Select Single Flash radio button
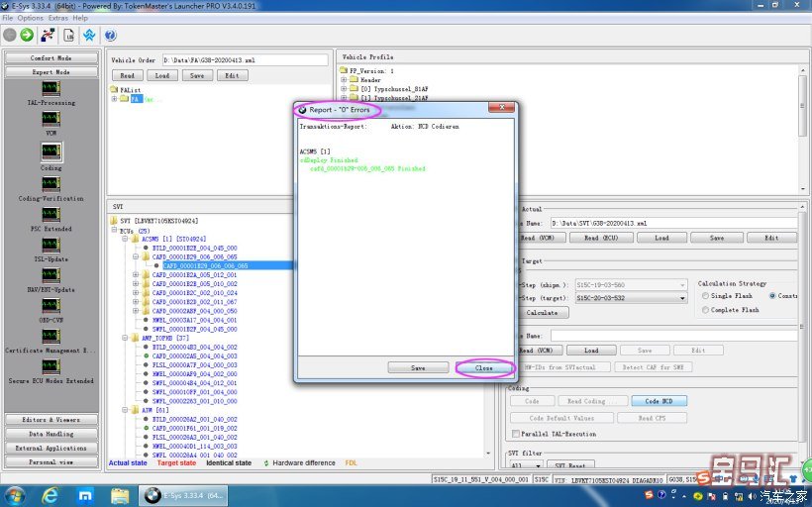Image resolution: width=812 pixels, height=507 pixels. coord(705,296)
